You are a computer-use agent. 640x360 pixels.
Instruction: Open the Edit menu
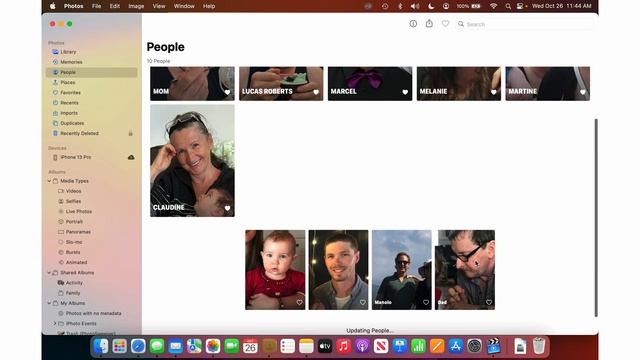pos(115,6)
